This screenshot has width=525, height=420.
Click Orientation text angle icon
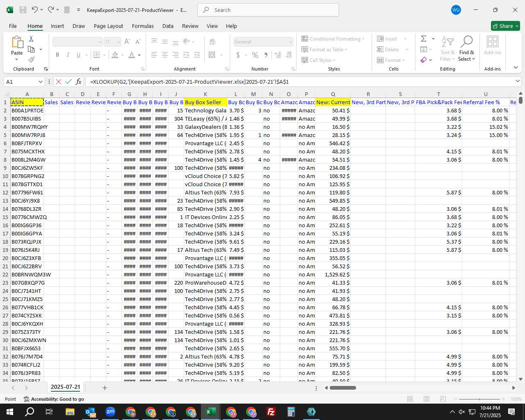(186, 42)
